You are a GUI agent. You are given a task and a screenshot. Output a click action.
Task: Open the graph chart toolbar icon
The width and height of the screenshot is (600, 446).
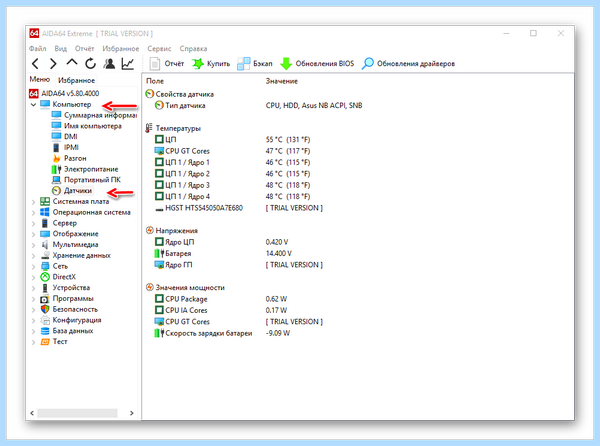127,63
